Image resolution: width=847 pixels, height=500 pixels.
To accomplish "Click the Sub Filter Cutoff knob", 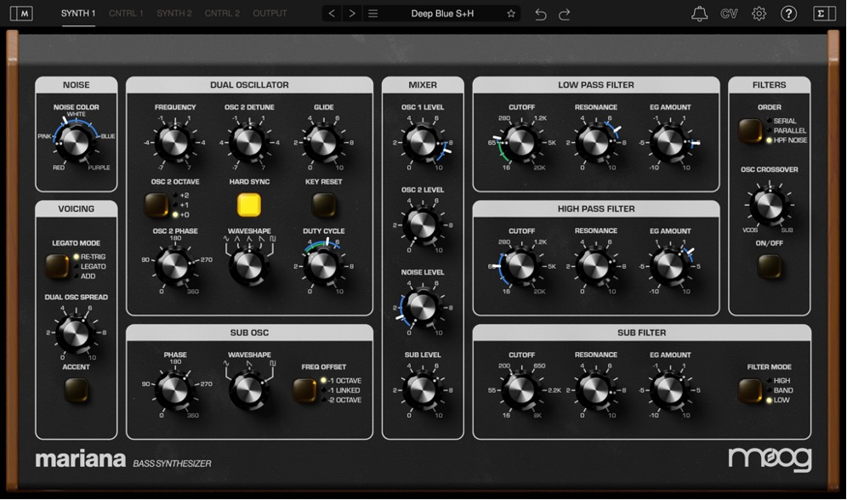I will click(521, 390).
